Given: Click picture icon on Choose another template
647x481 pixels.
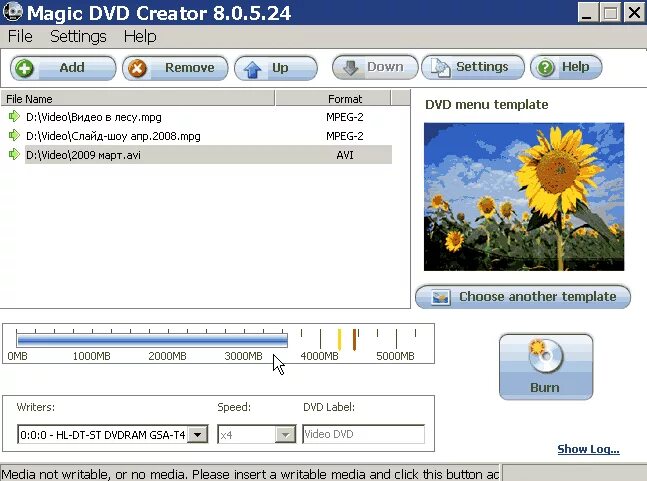Looking at the screenshot, I should coord(440,297).
